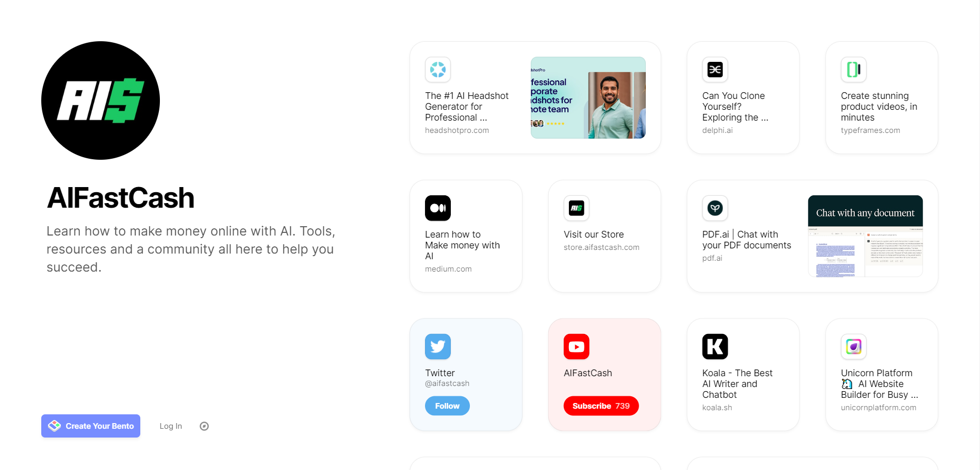Click 'Koala - The Best AI Writer' title
The image size is (980, 470).
pyautogui.click(x=737, y=384)
